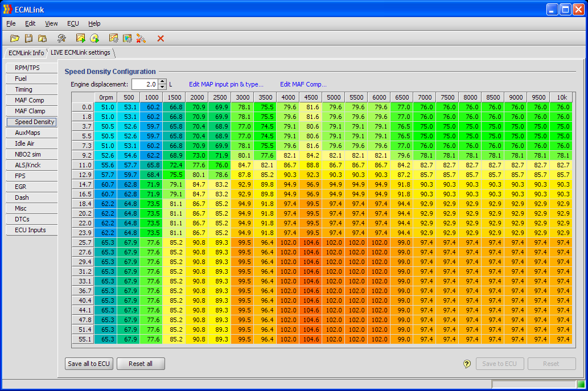Decrease engine displacement with down arrow

coord(163,87)
